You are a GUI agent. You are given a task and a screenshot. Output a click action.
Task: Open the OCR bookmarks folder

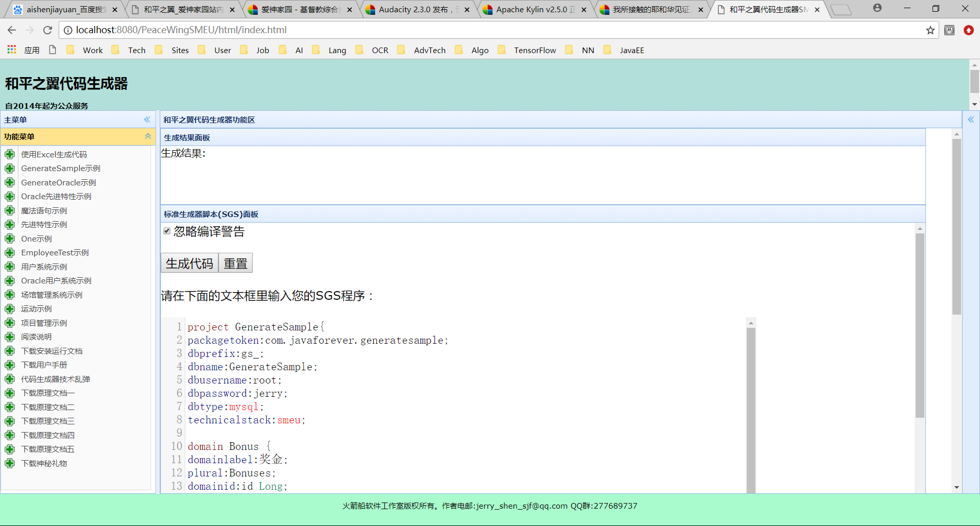click(372, 50)
